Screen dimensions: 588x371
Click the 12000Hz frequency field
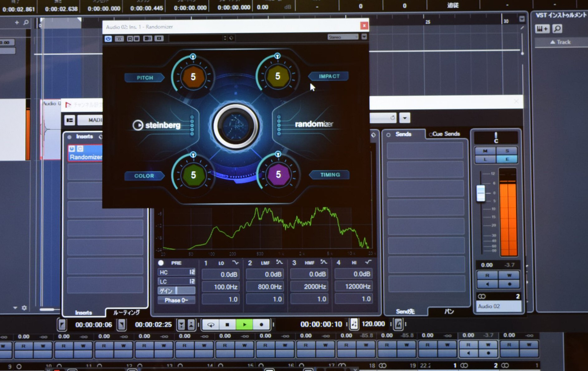pos(353,287)
